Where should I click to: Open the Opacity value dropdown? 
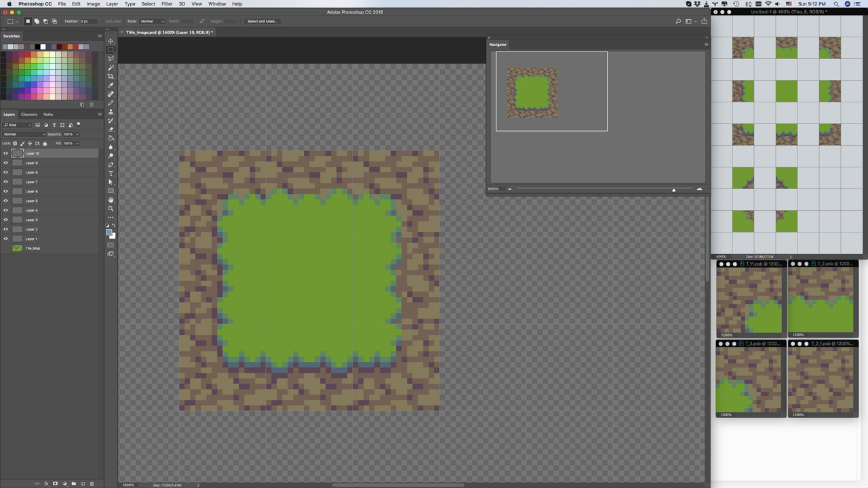pyautogui.click(x=77, y=134)
